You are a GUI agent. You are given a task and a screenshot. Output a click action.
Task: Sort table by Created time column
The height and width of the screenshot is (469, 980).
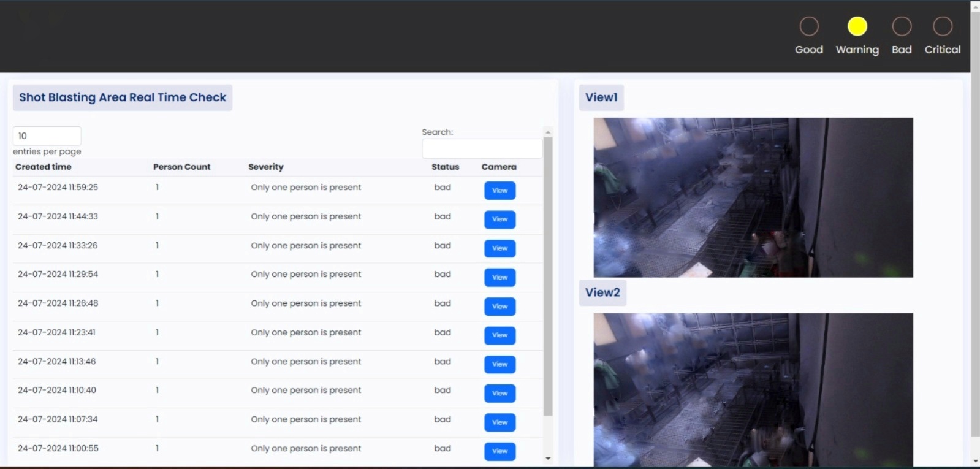(44, 167)
